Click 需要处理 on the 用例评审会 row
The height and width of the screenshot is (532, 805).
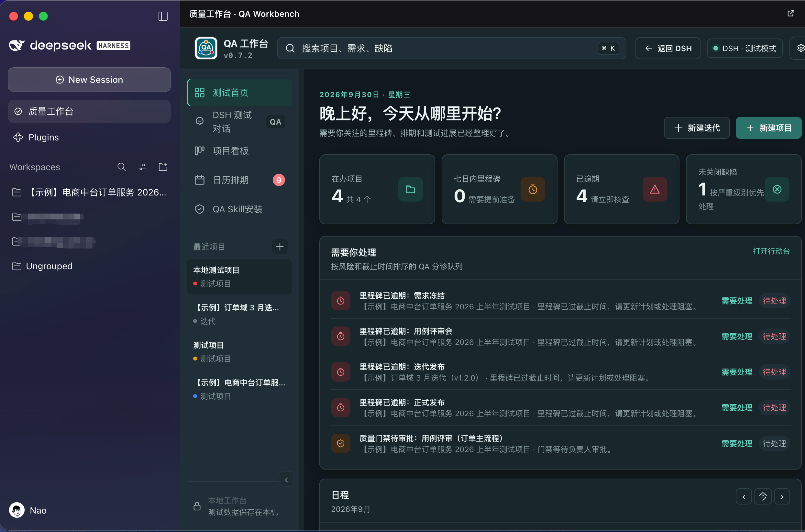coord(737,336)
